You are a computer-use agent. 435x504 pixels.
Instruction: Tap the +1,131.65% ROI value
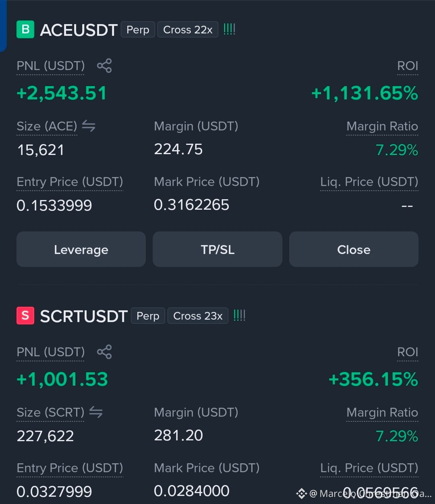coord(365,93)
